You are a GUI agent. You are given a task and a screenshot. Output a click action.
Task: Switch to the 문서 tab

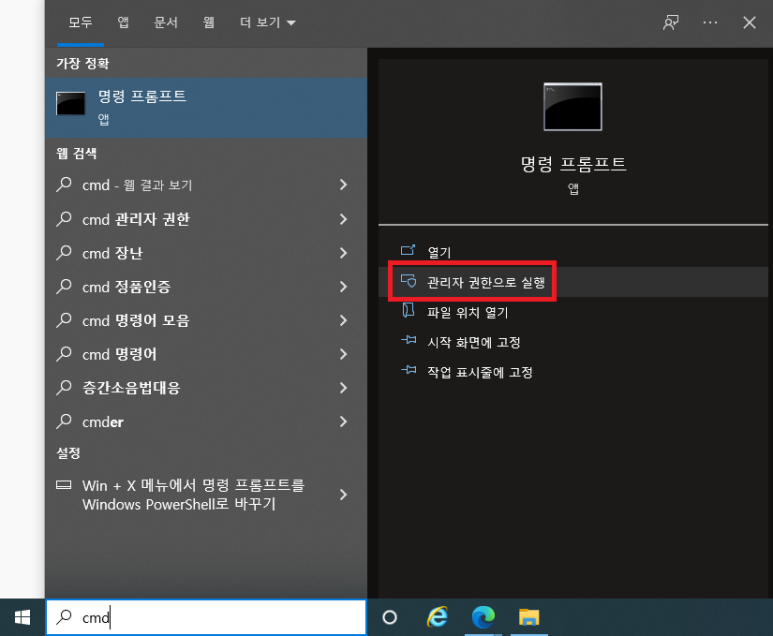(166, 22)
